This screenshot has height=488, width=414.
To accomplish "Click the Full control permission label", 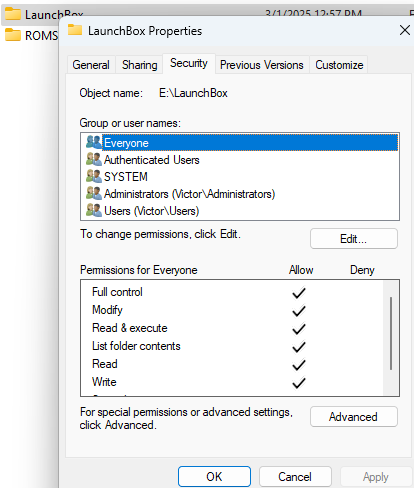I will (x=117, y=292).
